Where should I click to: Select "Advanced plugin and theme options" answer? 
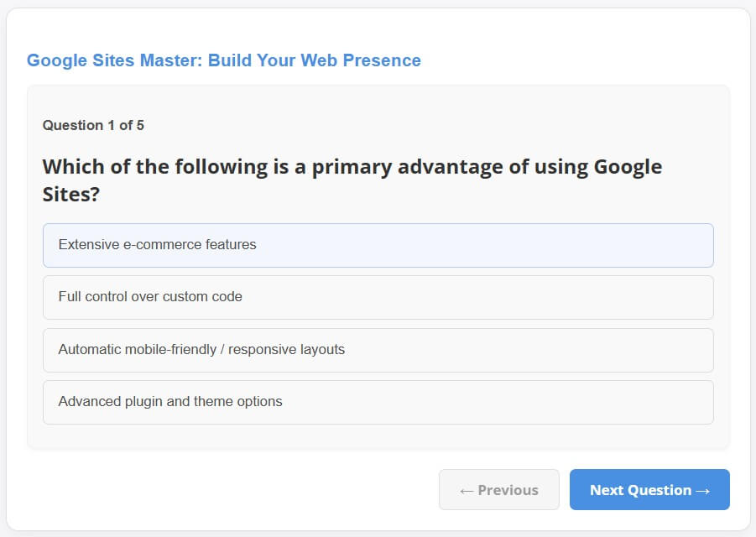[x=378, y=402]
